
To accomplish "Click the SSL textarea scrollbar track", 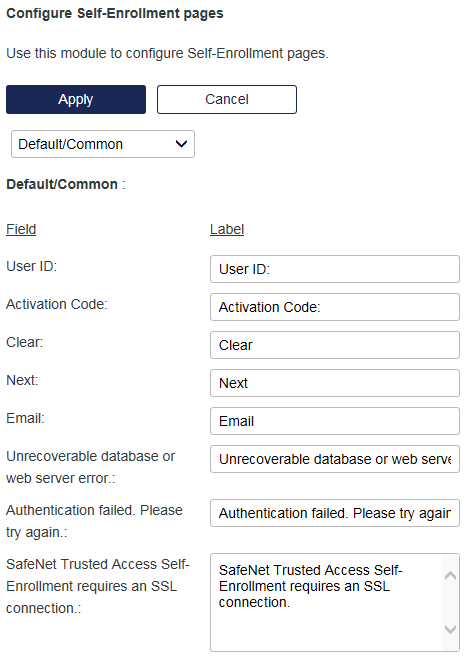I will pos(451,602).
